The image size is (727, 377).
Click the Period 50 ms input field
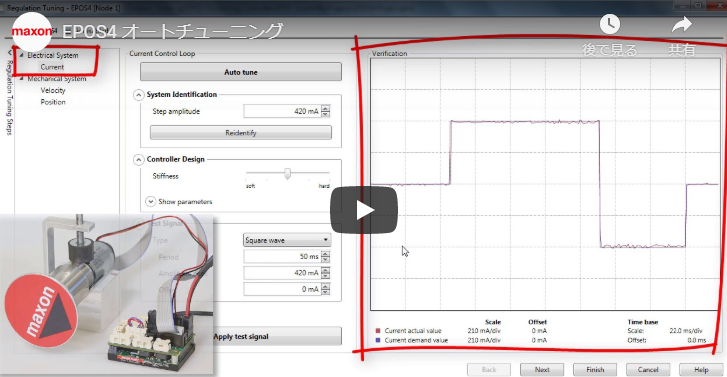pyautogui.click(x=282, y=256)
